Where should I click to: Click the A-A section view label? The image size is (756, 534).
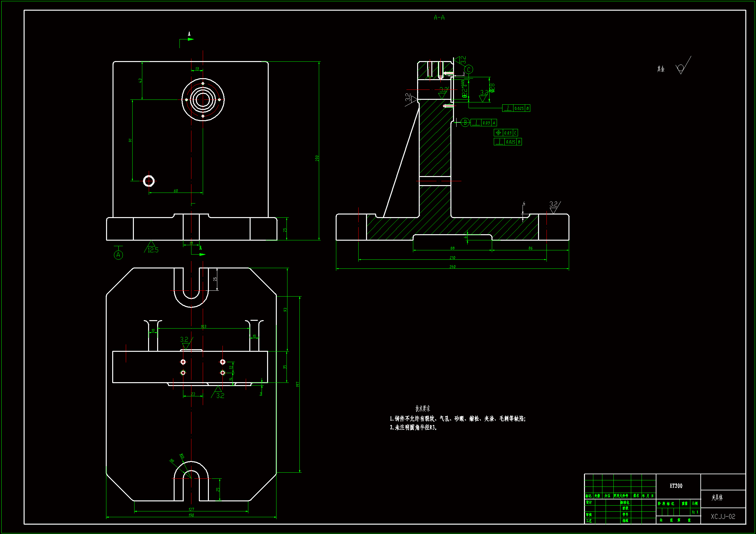click(x=439, y=18)
